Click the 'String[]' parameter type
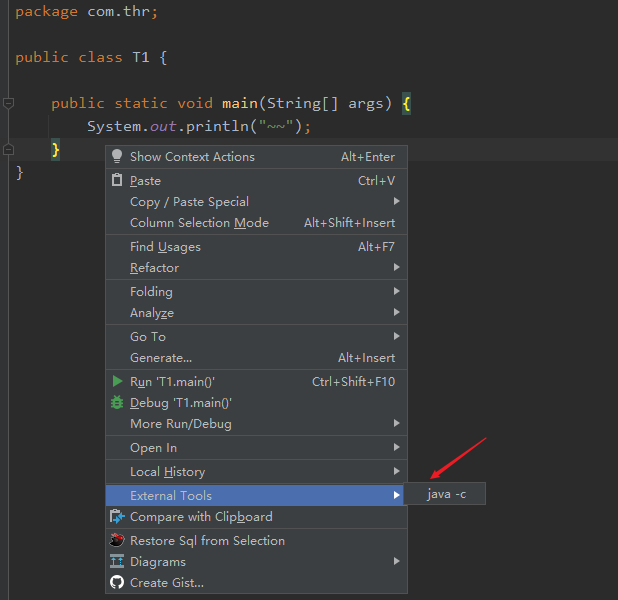The image size is (618, 600). pos(302,104)
